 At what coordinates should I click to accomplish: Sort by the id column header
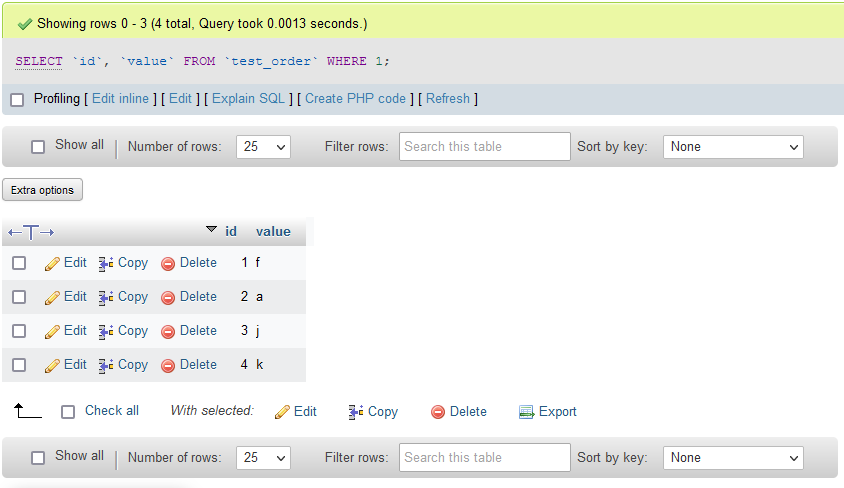click(x=231, y=231)
